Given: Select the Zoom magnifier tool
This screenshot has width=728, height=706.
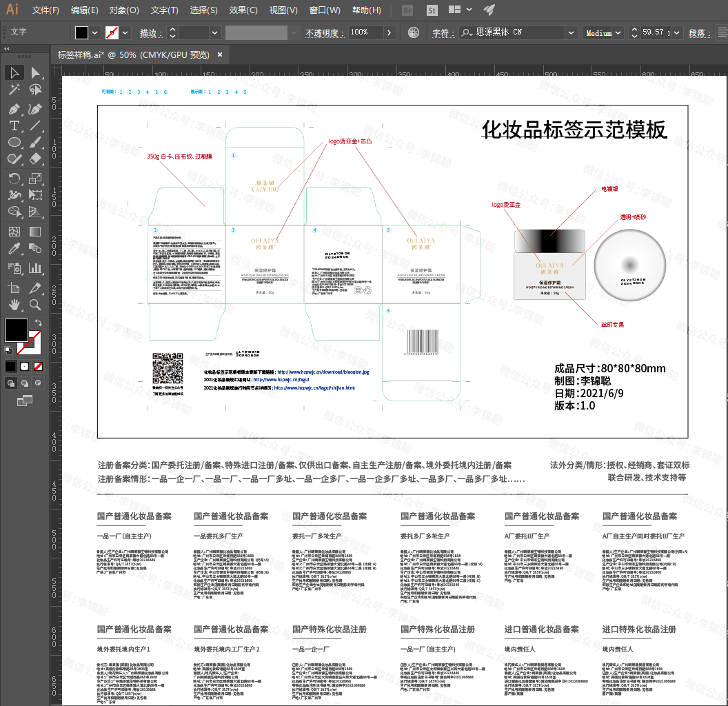Looking at the screenshot, I should (35, 304).
